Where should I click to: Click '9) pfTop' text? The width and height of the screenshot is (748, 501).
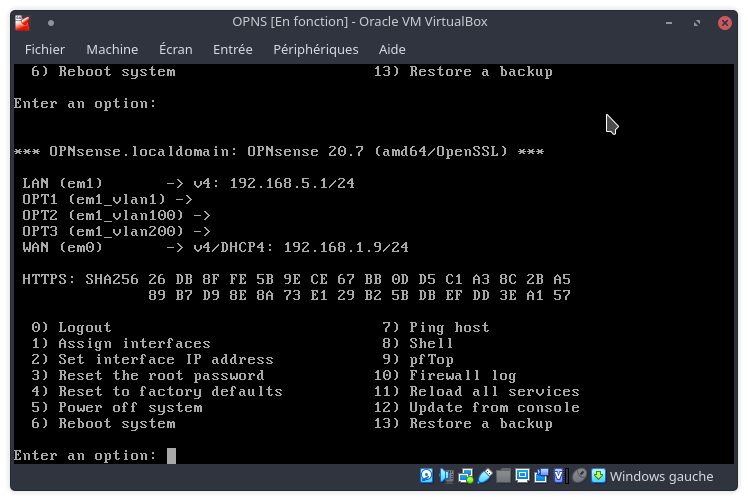[417, 359]
